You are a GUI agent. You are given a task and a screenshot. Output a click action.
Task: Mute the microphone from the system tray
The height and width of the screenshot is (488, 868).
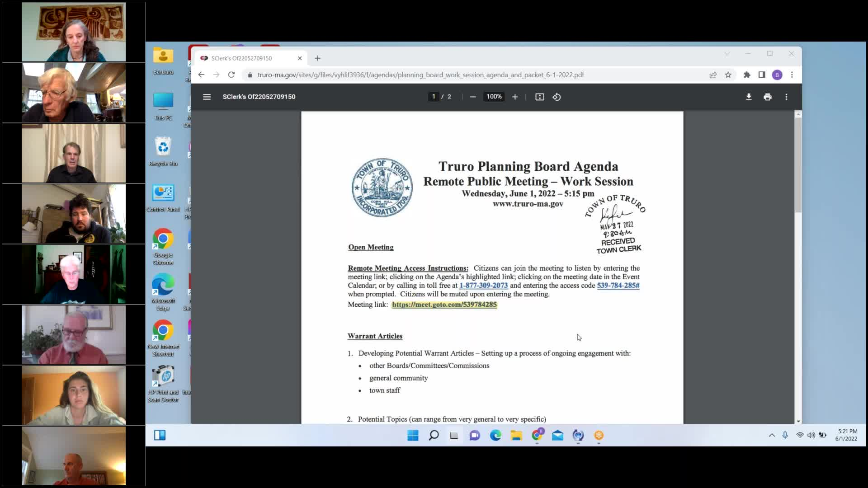785,435
